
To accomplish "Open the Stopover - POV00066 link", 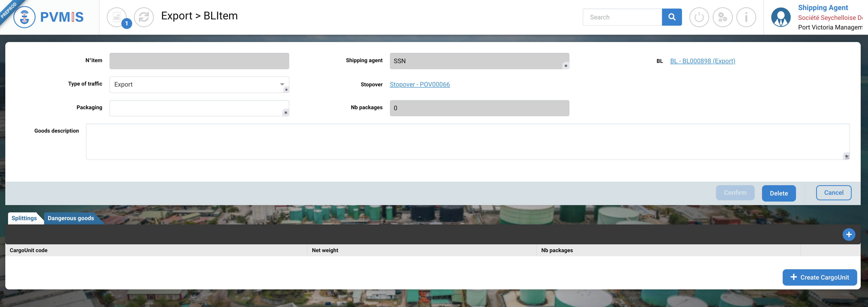I will (419, 84).
